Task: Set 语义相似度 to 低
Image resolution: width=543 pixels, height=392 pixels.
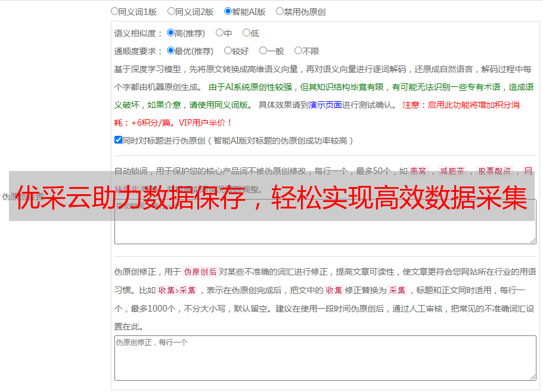Action: [x=246, y=33]
